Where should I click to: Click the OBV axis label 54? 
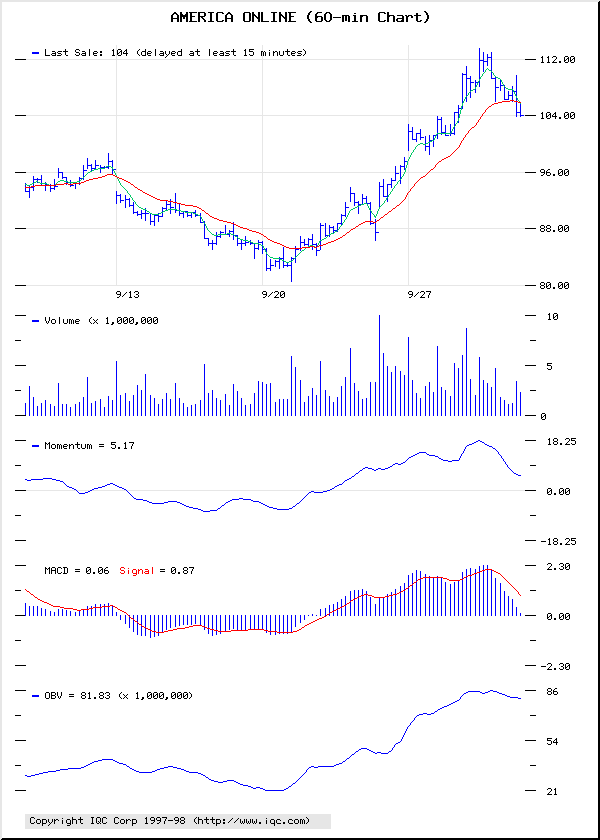tap(552, 741)
